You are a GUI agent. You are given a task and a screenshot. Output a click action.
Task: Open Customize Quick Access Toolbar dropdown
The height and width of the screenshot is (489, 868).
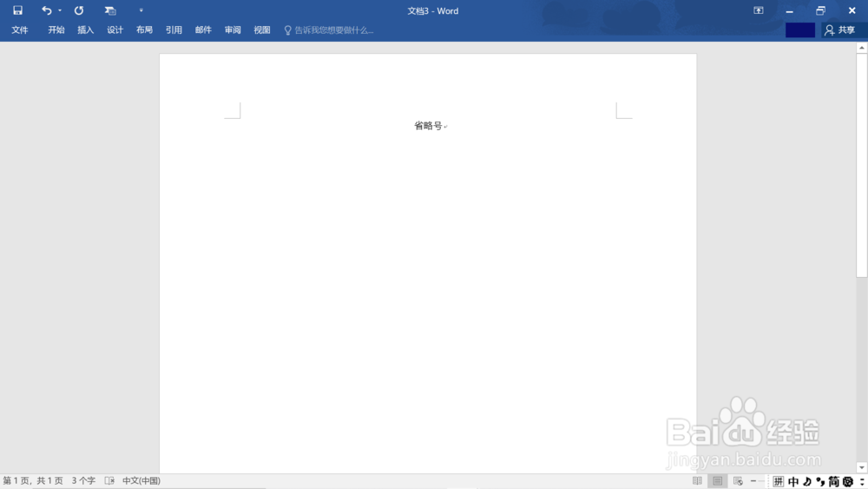click(x=141, y=10)
